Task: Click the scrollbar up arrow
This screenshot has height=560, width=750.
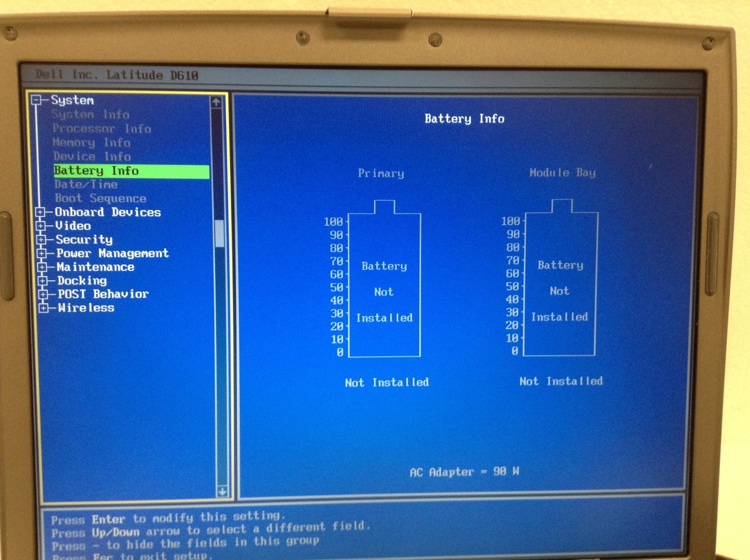Action: (216, 102)
